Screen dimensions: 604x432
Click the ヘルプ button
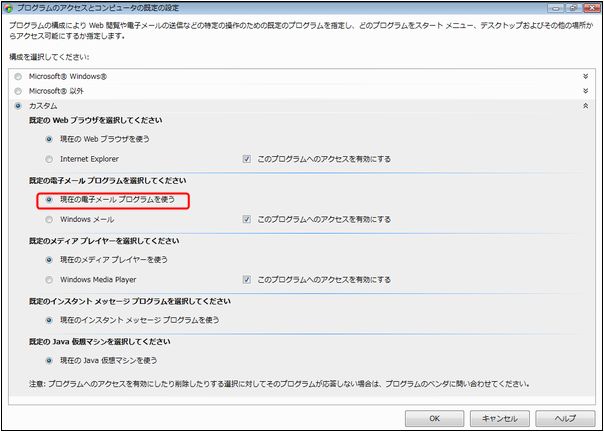(565, 419)
